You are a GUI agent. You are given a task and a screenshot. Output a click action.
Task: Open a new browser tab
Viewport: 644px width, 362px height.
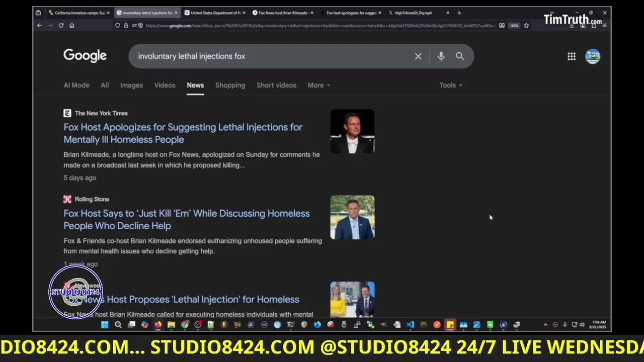[459, 13]
